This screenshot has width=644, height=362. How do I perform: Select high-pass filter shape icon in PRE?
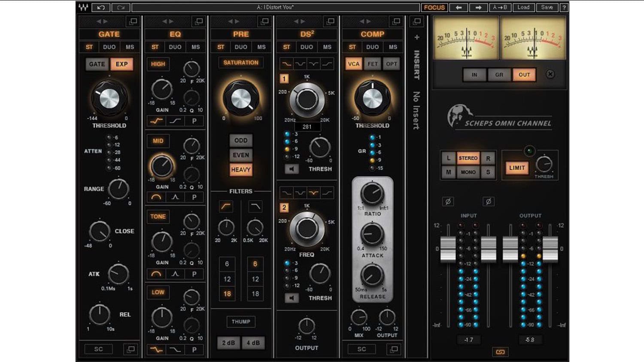tap(226, 207)
